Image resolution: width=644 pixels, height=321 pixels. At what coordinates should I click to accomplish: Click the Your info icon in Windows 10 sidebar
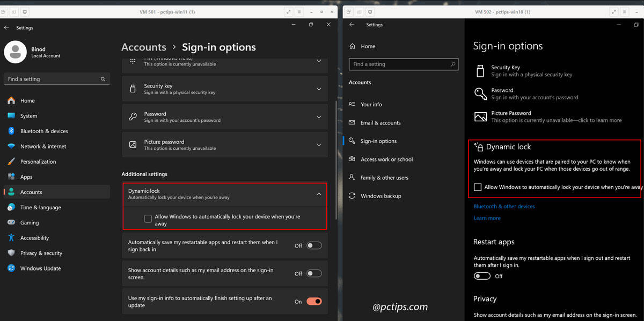(x=352, y=104)
